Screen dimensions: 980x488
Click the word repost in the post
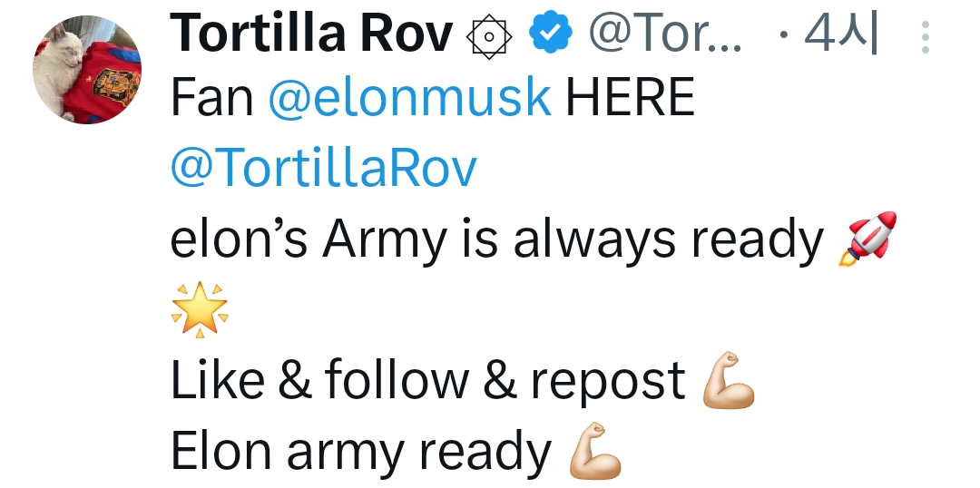coord(607,383)
